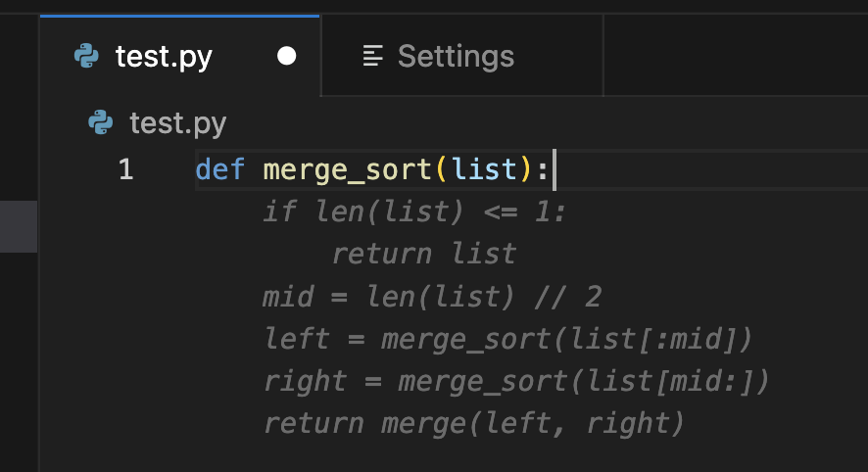Click the empty tab bar area right of Settings

pyautogui.click(x=735, y=57)
